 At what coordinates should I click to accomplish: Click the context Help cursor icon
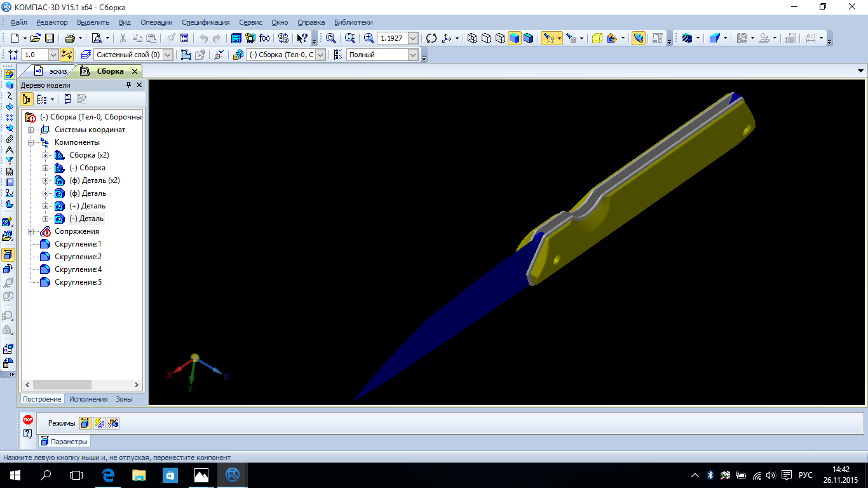302,38
